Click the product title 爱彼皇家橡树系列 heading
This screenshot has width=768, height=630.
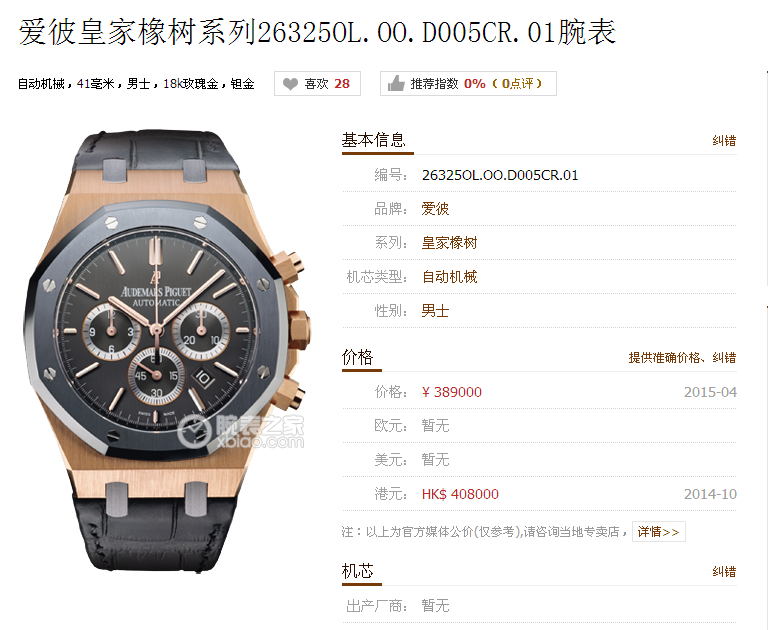pyautogui.click(x=317, y=32)
